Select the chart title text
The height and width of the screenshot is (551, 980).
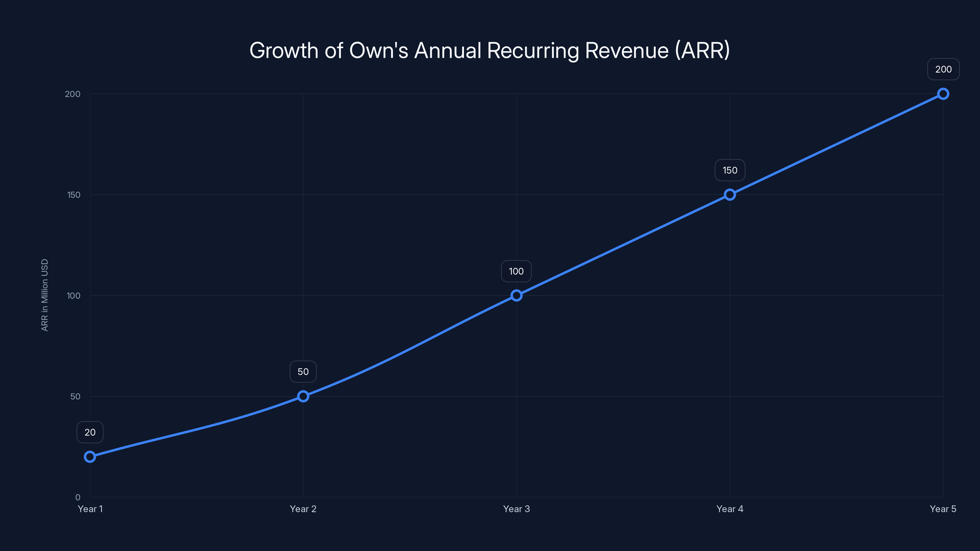[490, 50]
